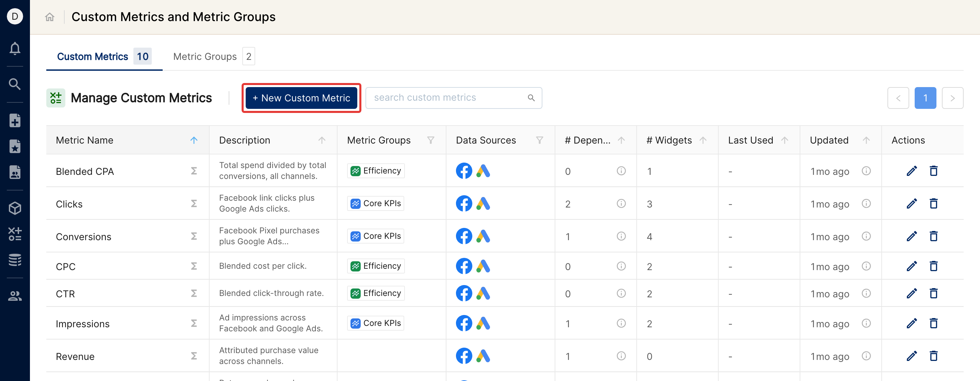
Task: Go to next page arrow
Action: pos(952,98)
